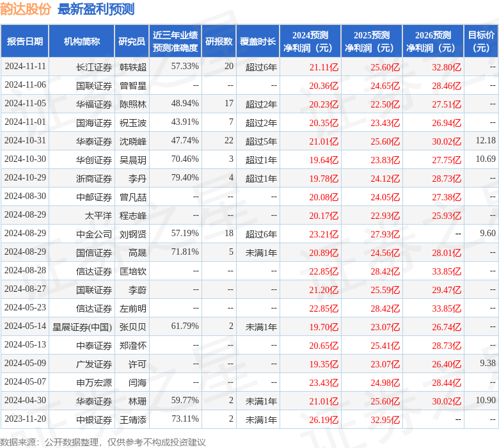Click researcher name 林珊
Screen dimensions: 499x448
138,401
